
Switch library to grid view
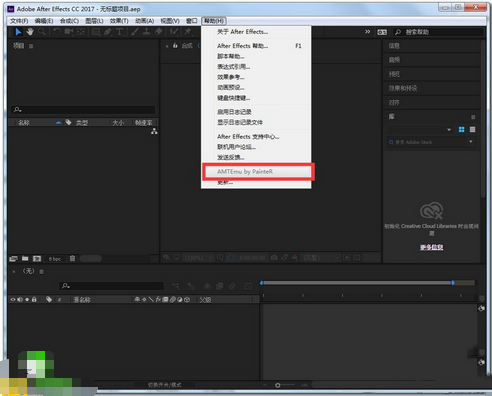click(x=461, y=129)
